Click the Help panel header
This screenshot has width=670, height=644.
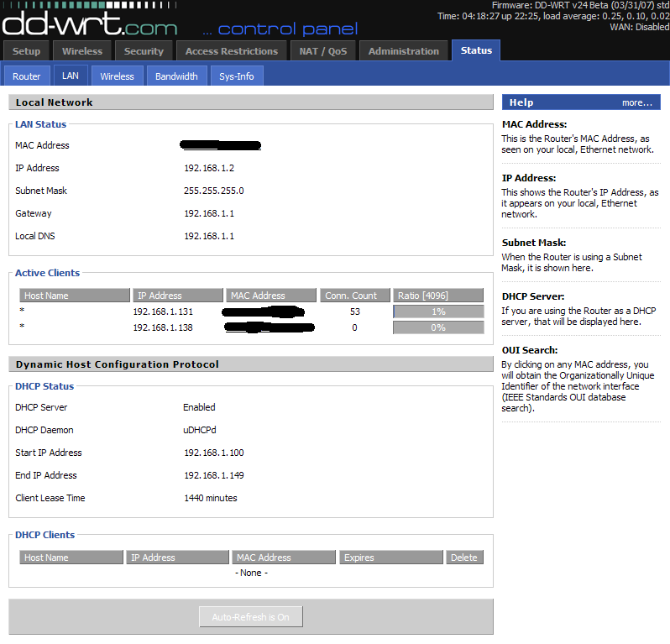[581, 102]
